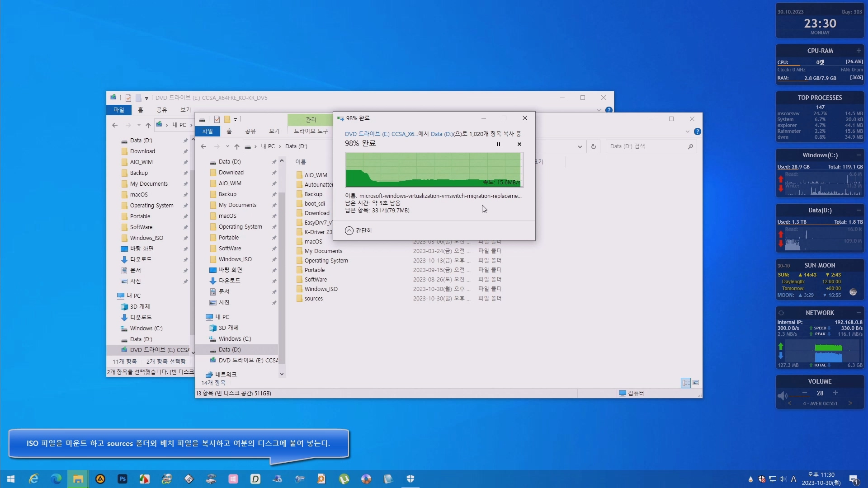The image size is (868, 488).
Task: Launch Internet Explorer from taskbar
Action: tap(33, 479)
